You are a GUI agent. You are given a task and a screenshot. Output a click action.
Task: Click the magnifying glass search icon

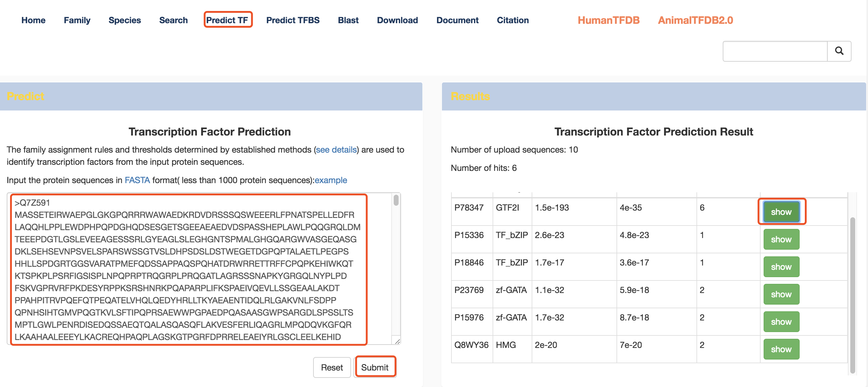[839, 51]
